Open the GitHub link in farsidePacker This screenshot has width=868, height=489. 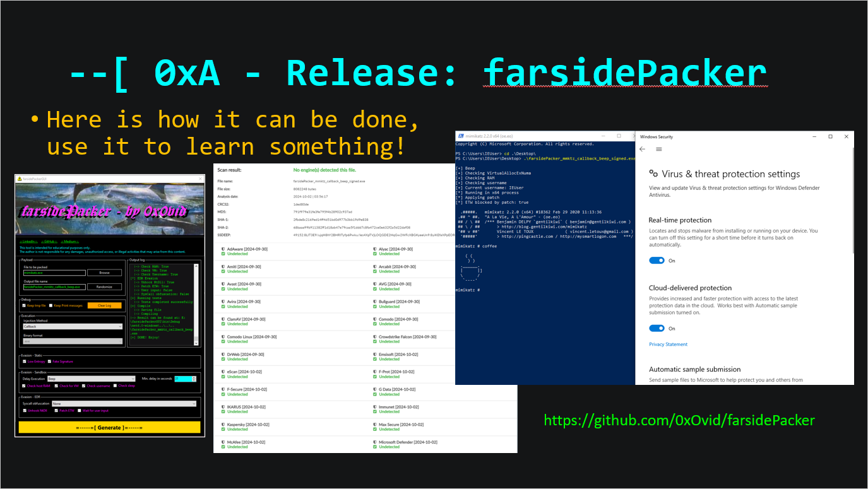click(x=49, y=242)
